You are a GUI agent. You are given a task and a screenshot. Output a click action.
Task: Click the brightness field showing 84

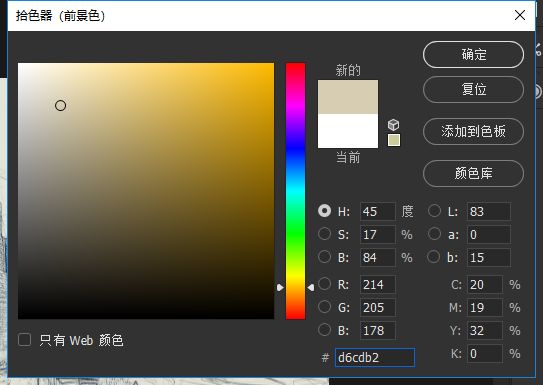coord(377,257)
